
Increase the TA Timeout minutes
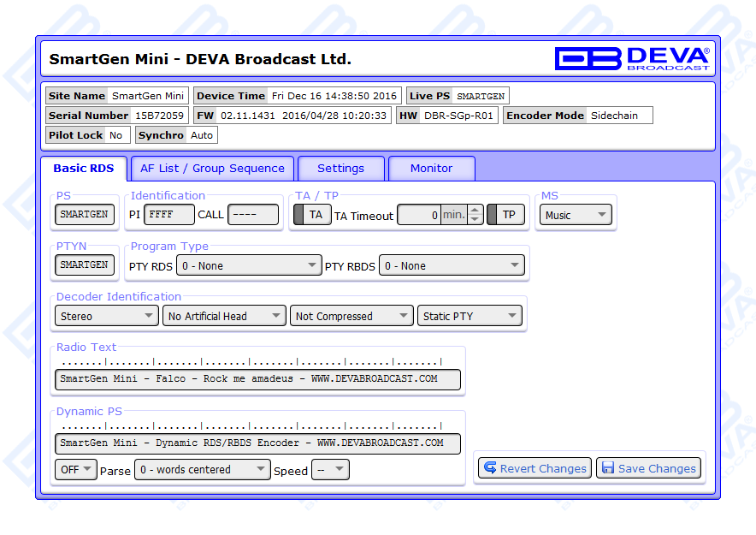coord(475,210)
